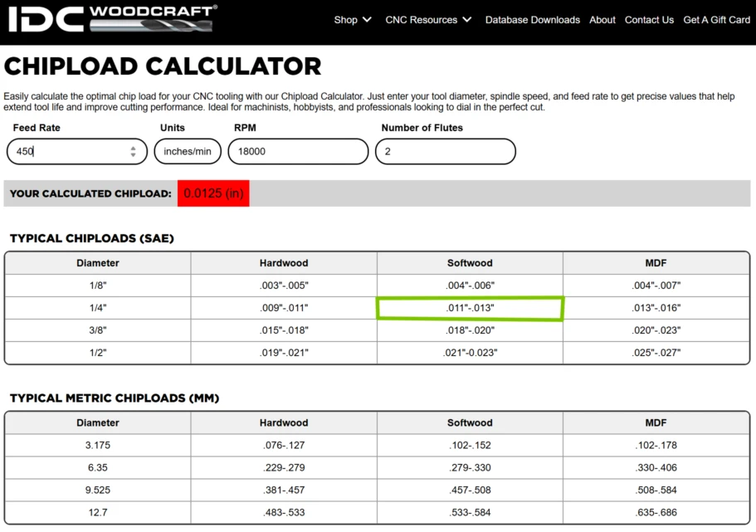The height and width of the screenshot is (532, 756).
Task: Click hardwood value .019"-.021"
Action: pos(284,353)
